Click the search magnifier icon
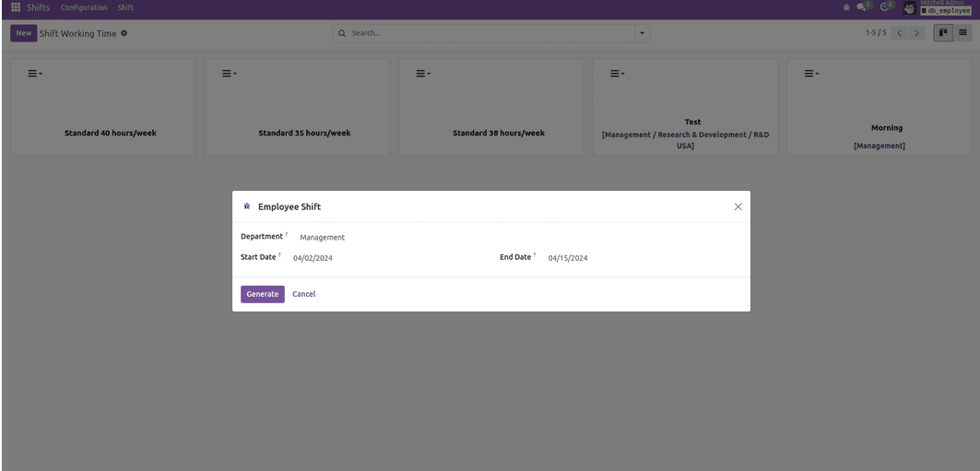Viewport: 980px width, 471px height. [x=342, y=33]
